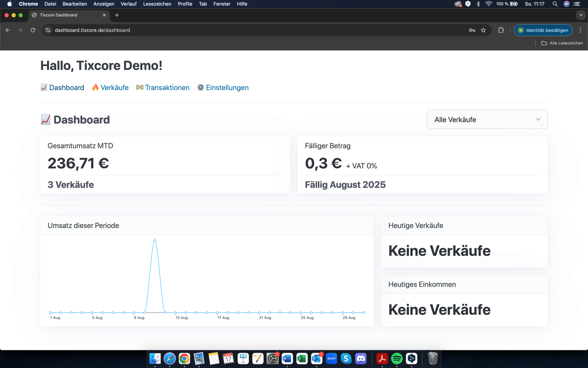
Task: Click the back navigation arrow
Action: click(x=8, y=30)
